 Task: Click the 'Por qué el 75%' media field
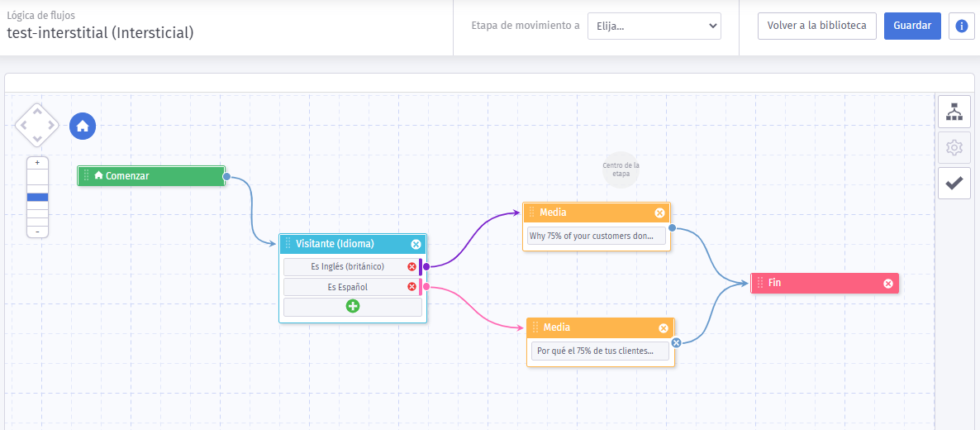[x=600, y=351]
